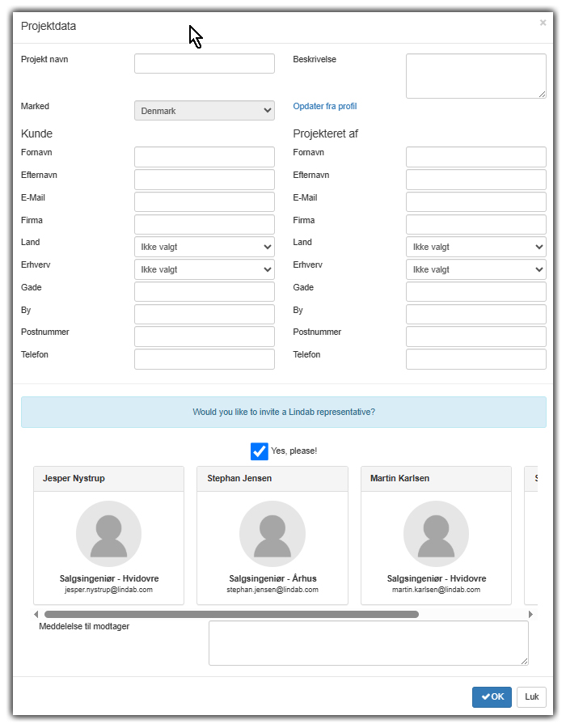The height and width of the screenshot is (728, 566).
Task: Expand the Kunde Land dropdown
Action: (204, 247)
